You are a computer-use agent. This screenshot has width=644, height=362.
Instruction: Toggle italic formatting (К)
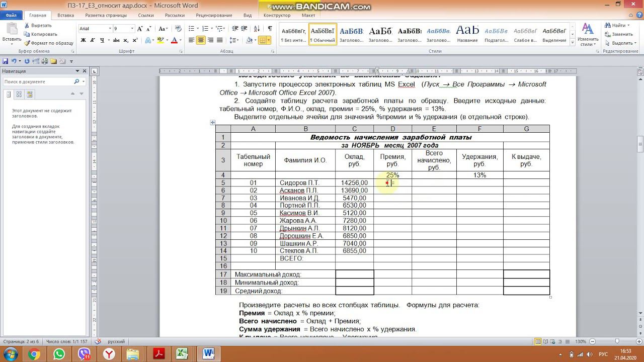tap(93, 40)
